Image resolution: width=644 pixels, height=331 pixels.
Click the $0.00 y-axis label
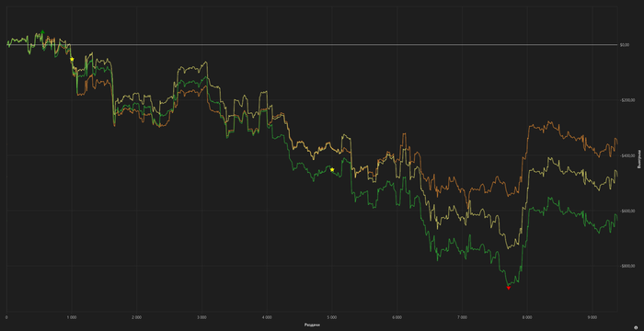click(x=625, y=45)
